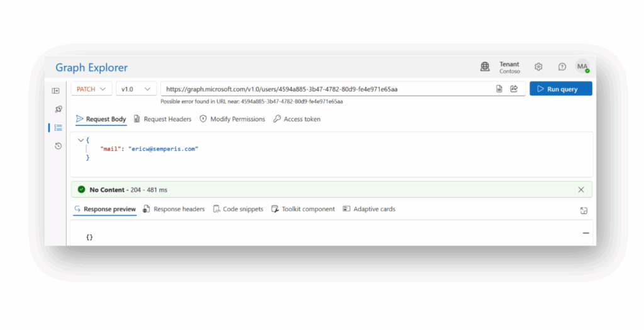
Task: Open the settings gear icon
Action: pos(538,67)
